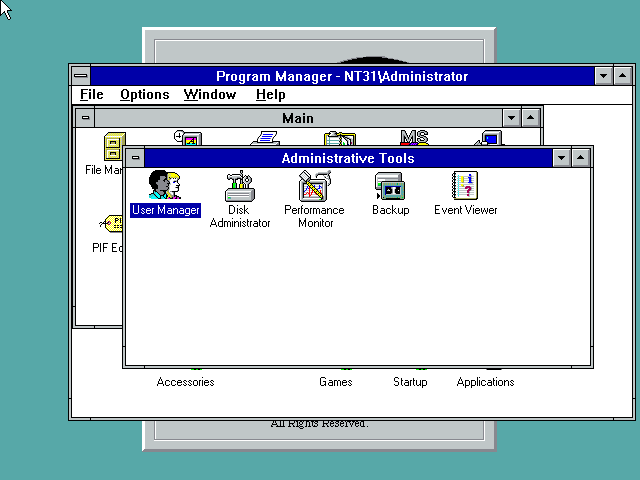640x480 pixels.
Task: Open the Main window's control menu box
Action: (x=85, y=118)
